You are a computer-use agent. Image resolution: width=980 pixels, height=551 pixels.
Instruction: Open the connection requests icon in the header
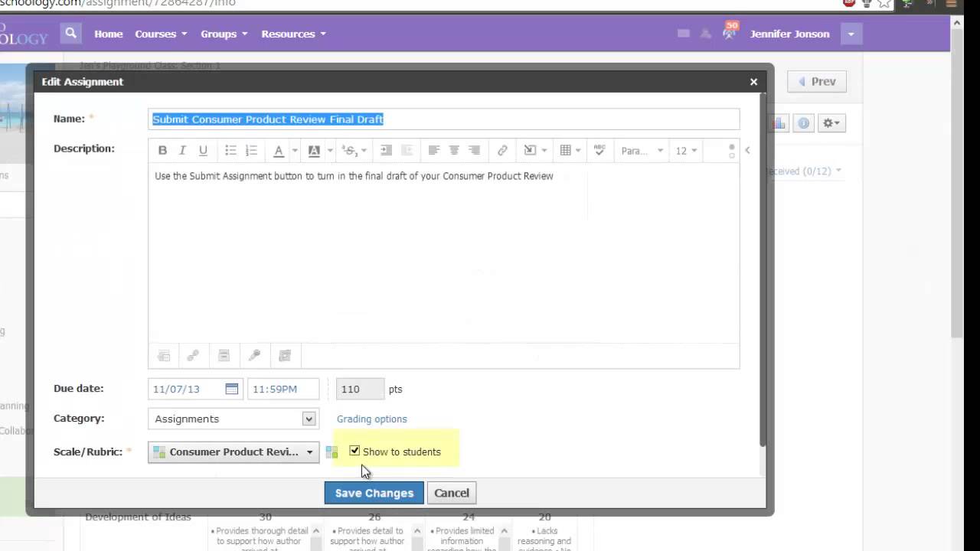pos(706,34)
